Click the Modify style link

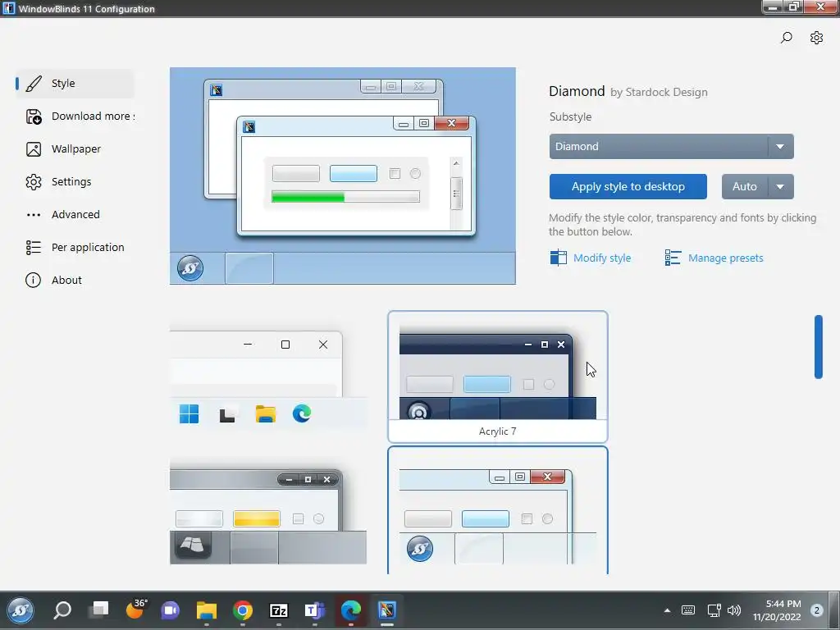coord(602,258)
